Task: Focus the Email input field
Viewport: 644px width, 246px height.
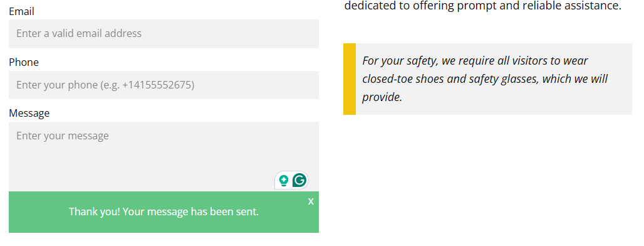Action: click(164, 34)
